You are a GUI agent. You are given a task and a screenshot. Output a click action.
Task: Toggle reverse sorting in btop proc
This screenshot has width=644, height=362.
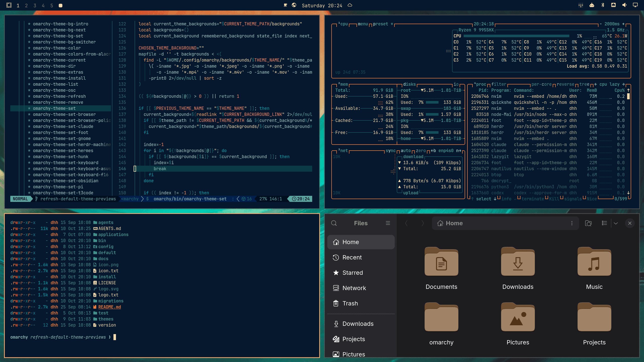coord(565,84)
